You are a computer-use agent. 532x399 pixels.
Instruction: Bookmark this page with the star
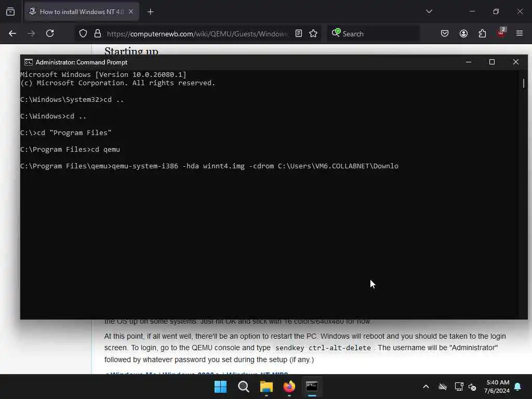point(313,33)
